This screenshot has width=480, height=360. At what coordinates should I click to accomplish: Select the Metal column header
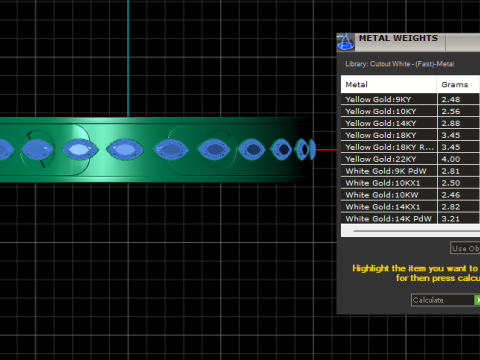(389, 84)
